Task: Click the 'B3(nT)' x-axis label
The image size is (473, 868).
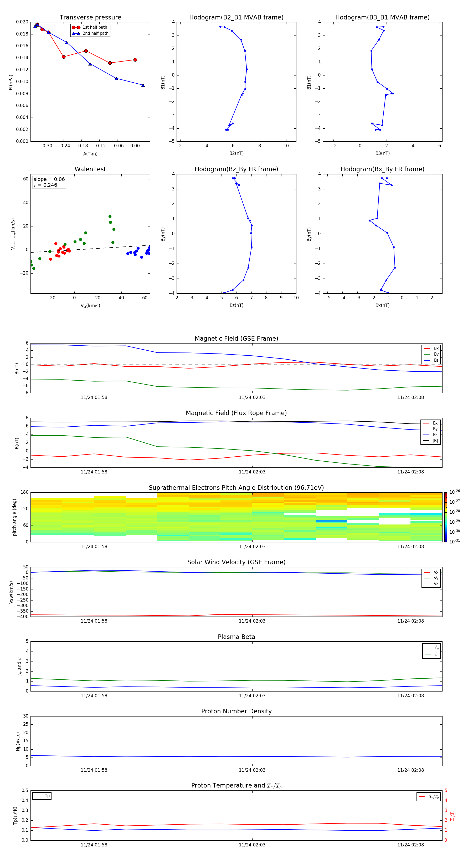Action: pos(382,153)
